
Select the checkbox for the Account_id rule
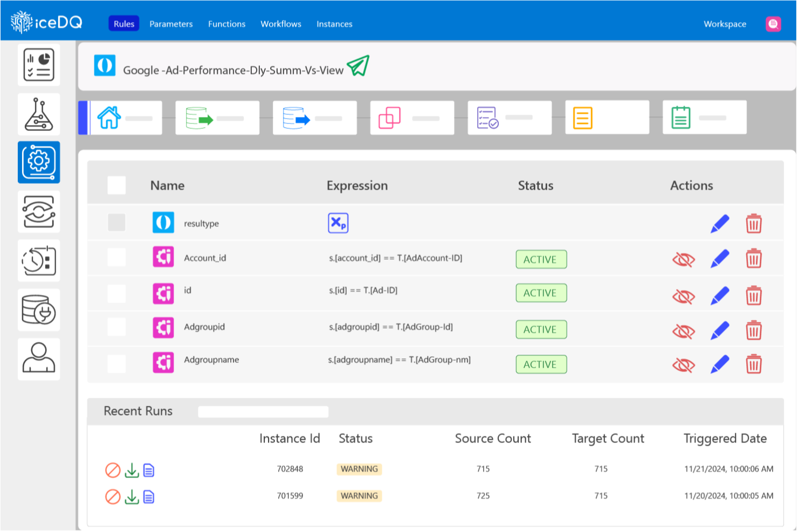pyautogui.click(x=116, y=258)
